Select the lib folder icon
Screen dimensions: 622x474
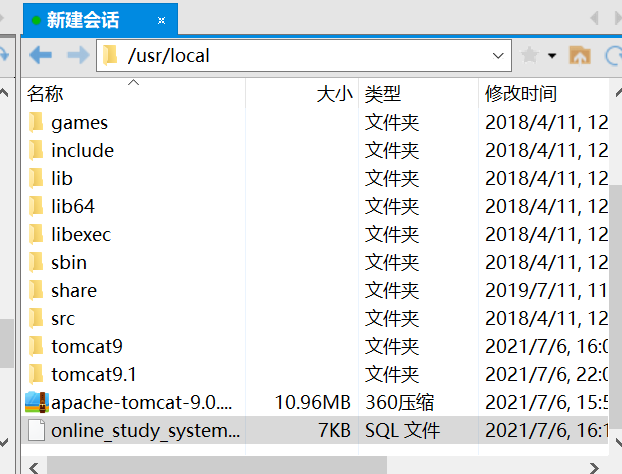(x=36, y=178)
